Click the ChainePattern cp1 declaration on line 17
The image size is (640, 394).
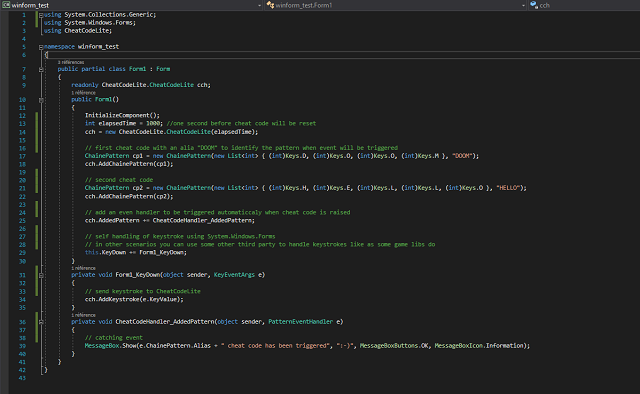pyautogui.click(x=113, y=156)
